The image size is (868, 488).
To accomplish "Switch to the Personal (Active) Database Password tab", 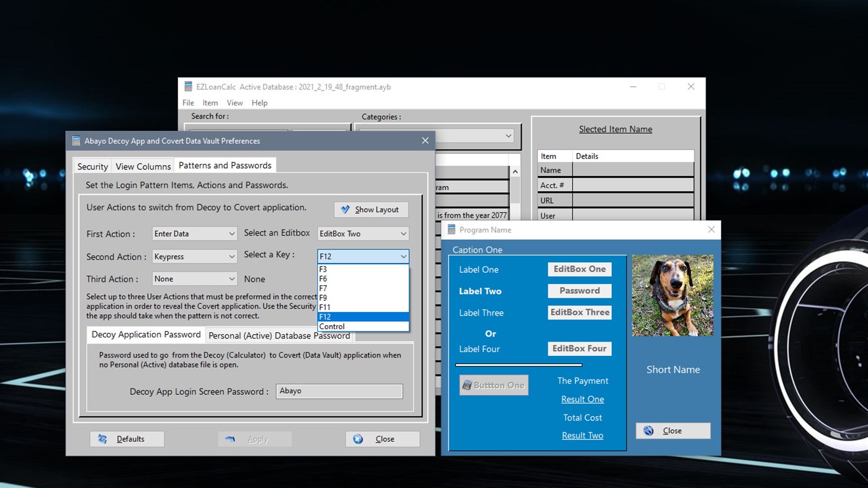I will click(x=279, y=334).
